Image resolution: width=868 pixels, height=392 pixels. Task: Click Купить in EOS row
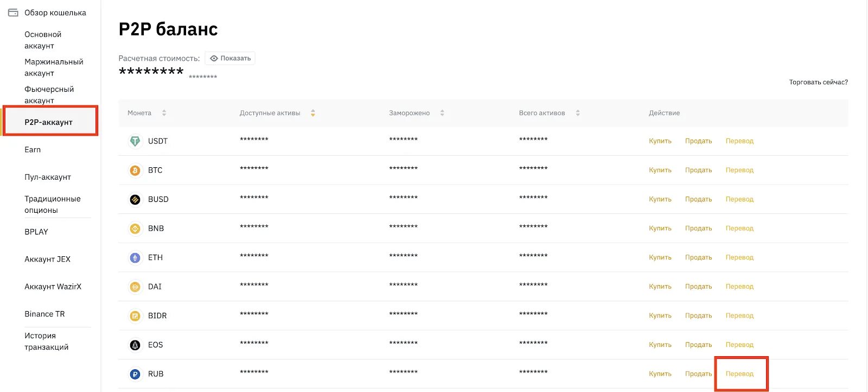[660, 345]
